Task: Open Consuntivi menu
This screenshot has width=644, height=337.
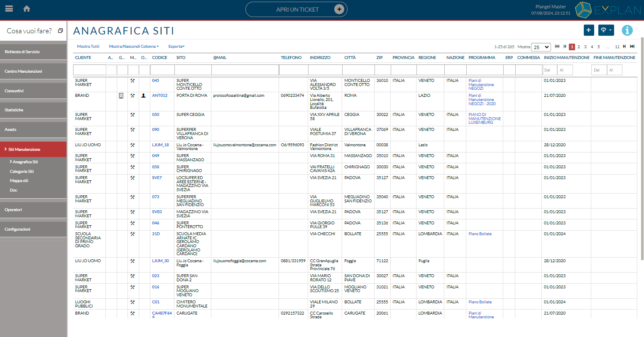Action: (33, 91)
